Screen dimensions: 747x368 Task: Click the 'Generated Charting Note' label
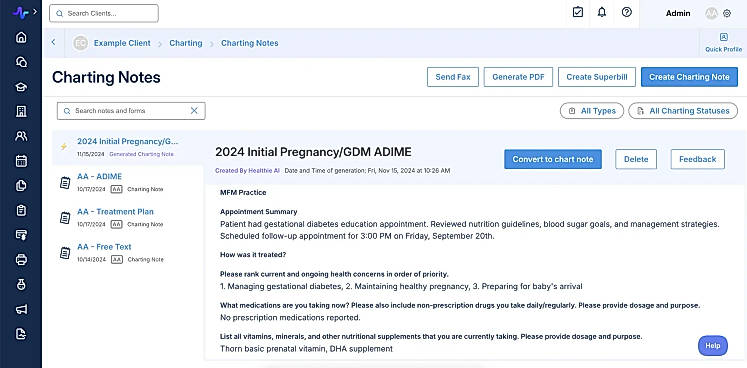click(x=141, y=154)
